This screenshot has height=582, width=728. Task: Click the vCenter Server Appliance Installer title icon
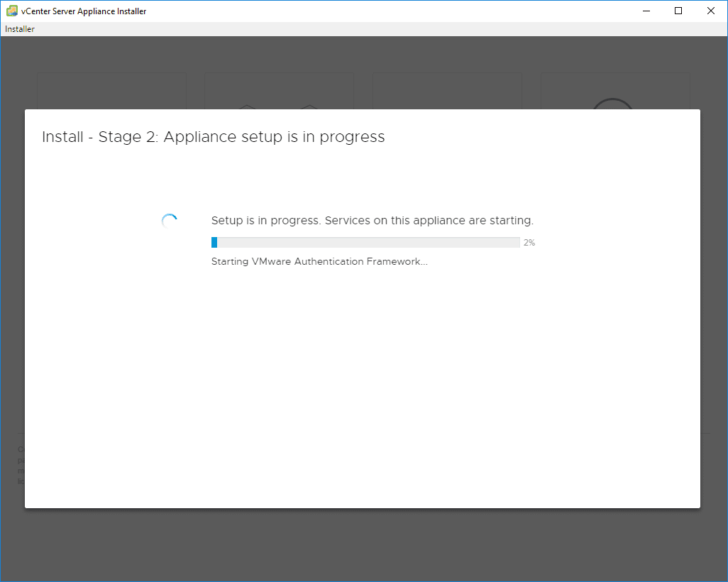click(11, 11)
